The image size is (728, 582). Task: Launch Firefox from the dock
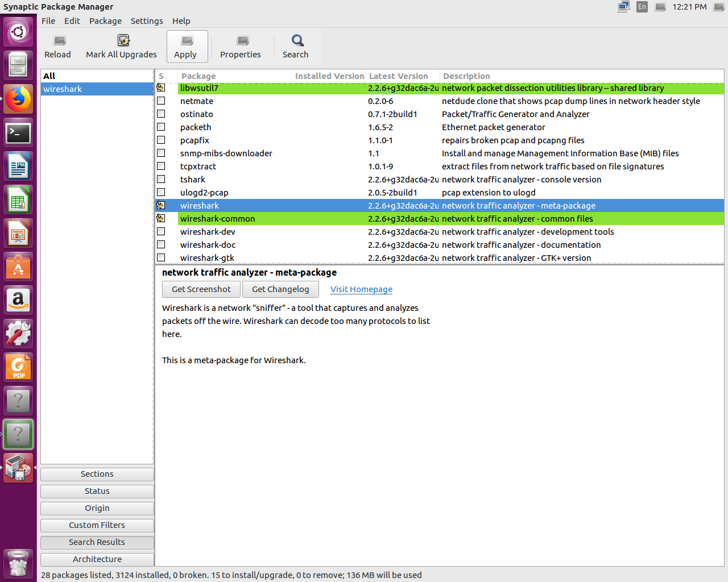coord(18,99)
